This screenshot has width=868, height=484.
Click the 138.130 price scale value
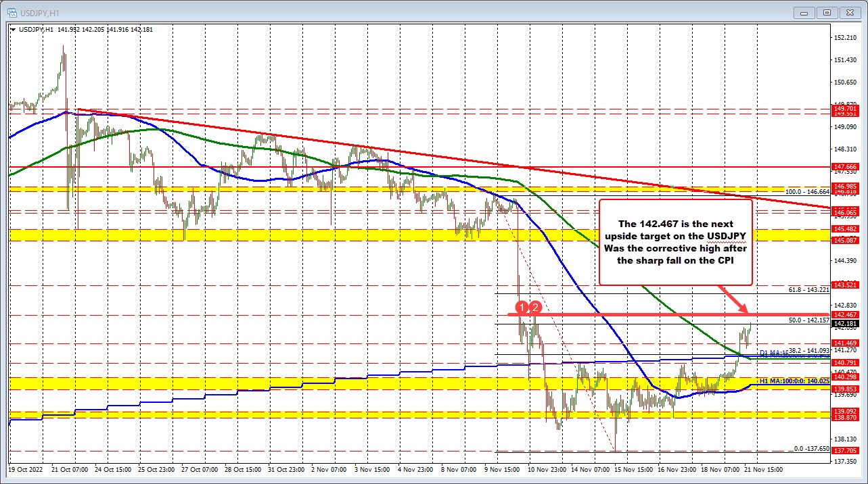(847, 439)
